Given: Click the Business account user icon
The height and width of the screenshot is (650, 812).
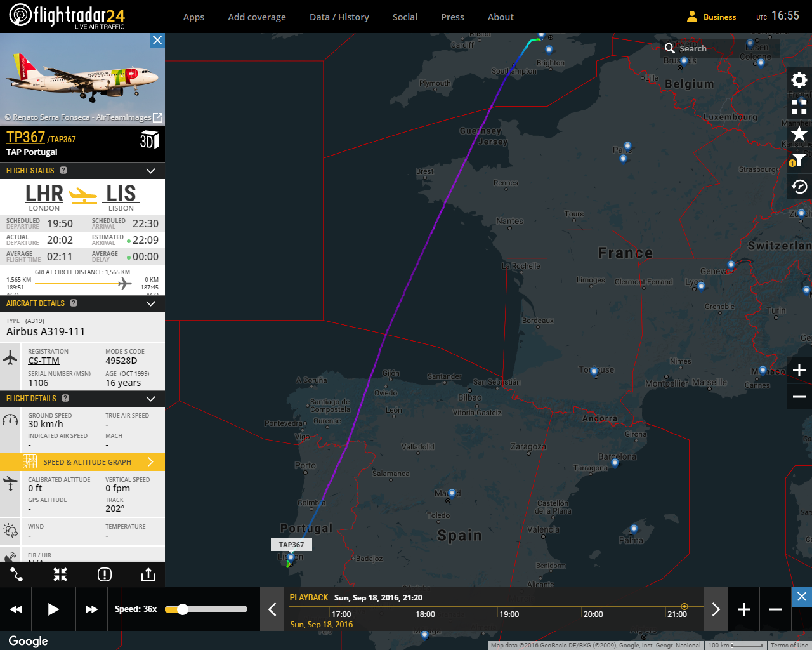Looking at the screenshot, I should click(x=692, y=17).
